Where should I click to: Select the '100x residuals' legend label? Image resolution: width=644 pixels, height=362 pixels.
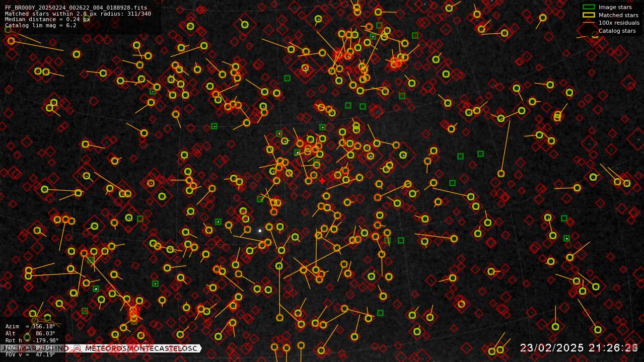[619, 23]
